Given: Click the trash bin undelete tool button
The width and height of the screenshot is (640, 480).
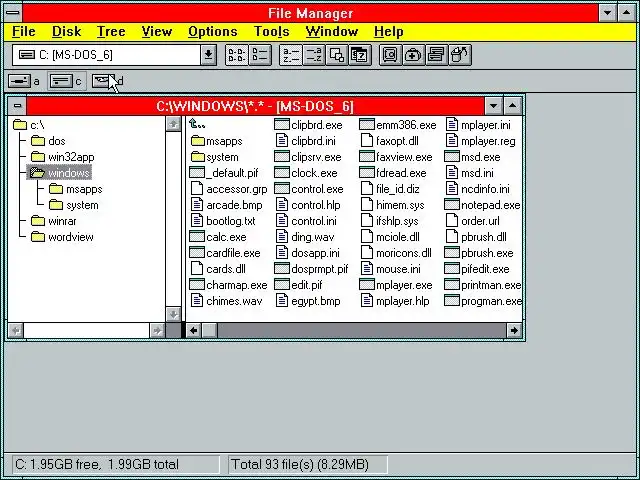Looking at the screenshot, I should tap(460, 55).
